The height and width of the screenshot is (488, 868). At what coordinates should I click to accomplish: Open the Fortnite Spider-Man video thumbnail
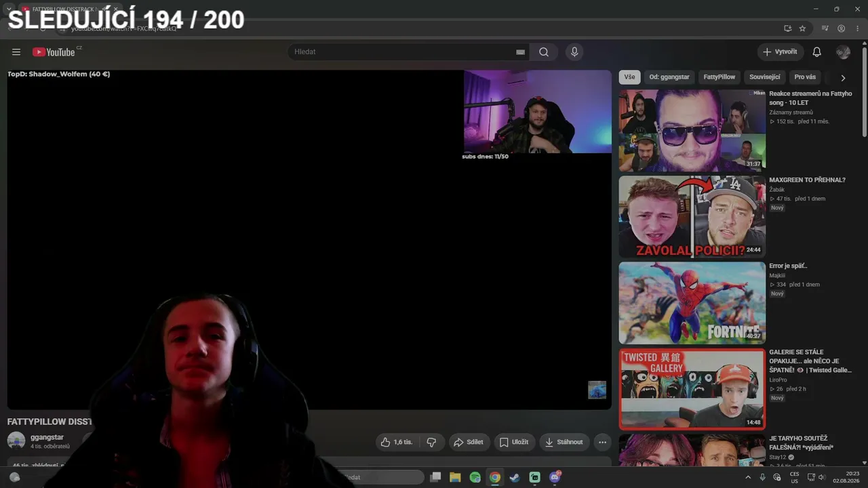click(692, 303)
